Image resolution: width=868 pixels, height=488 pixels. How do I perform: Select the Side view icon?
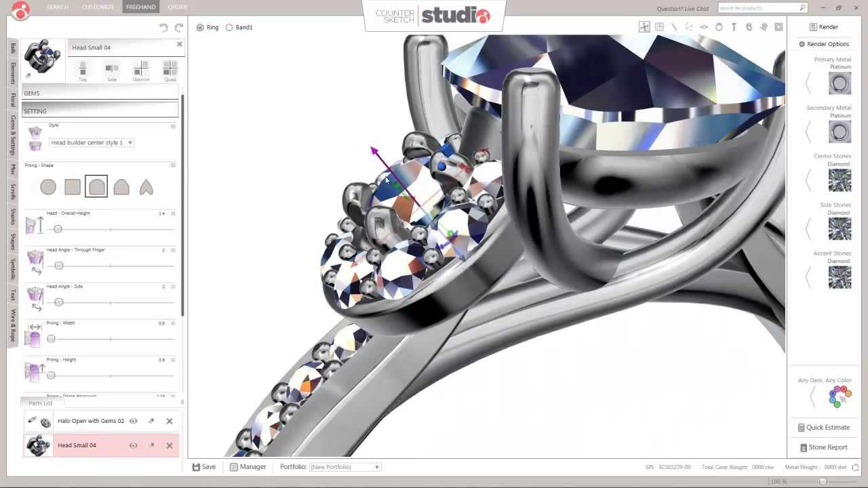(x=111, y=68)
